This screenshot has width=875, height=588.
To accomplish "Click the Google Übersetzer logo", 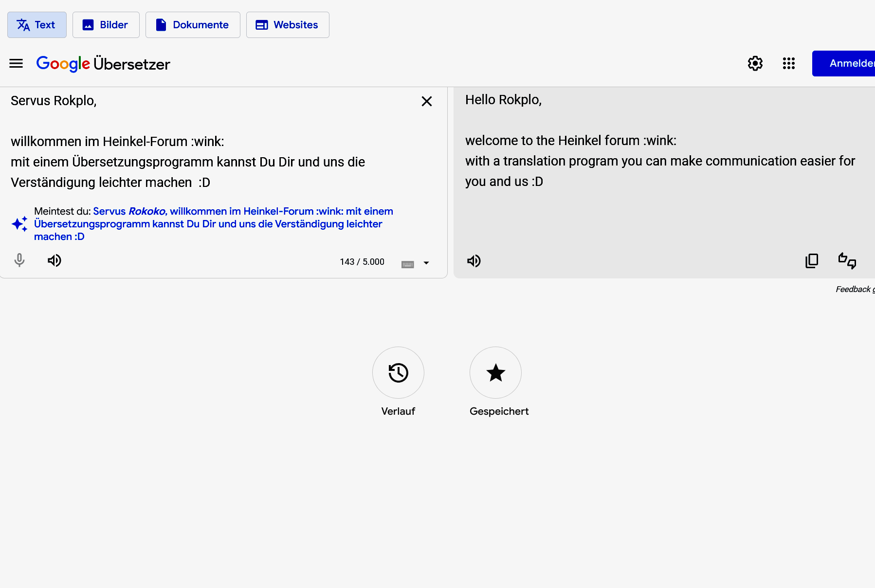I will [103, 64].
